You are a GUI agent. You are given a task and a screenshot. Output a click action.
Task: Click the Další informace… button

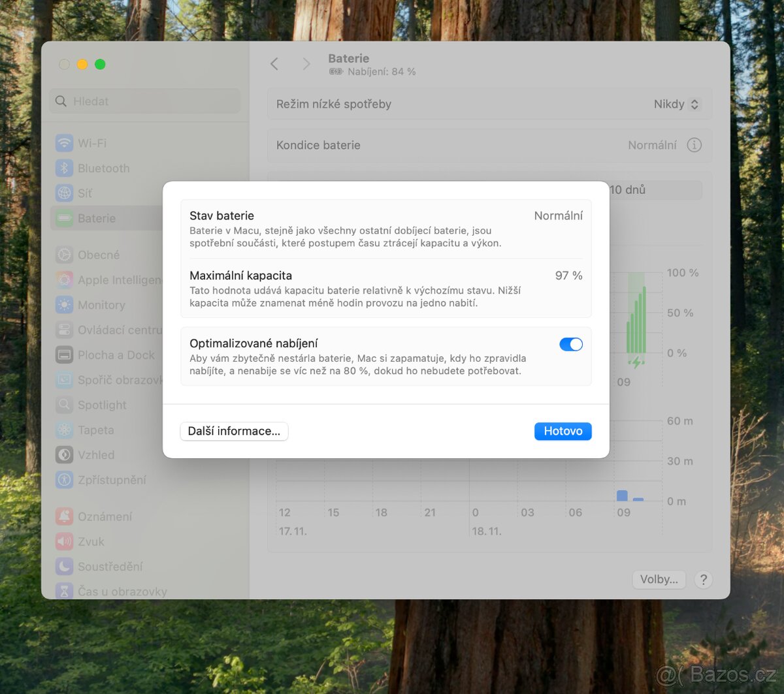(x=234, y=431)
